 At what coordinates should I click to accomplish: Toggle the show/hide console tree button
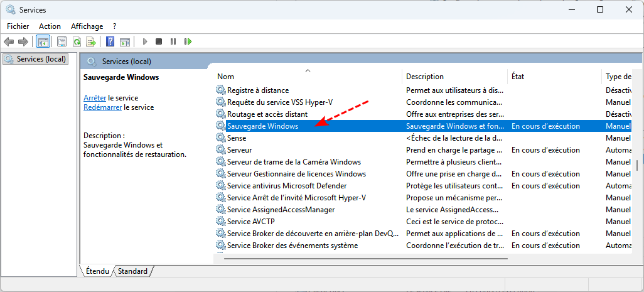click(43, 41)
